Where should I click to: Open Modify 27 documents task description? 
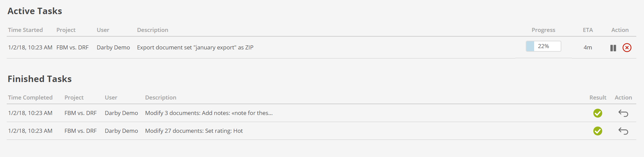[x=194, y=131]
